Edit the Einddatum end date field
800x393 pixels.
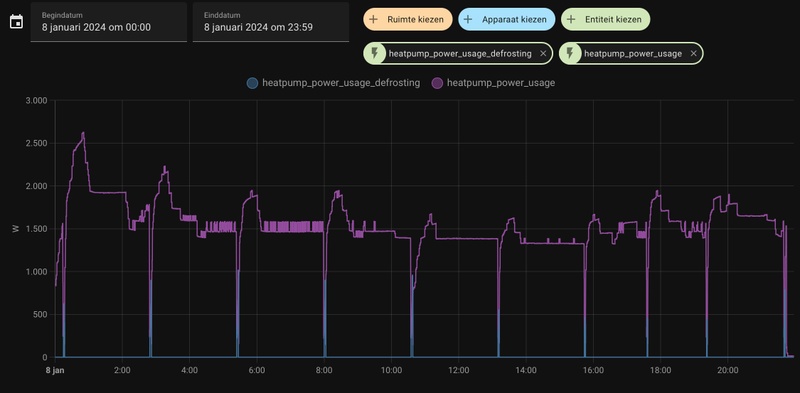point(271,22)
